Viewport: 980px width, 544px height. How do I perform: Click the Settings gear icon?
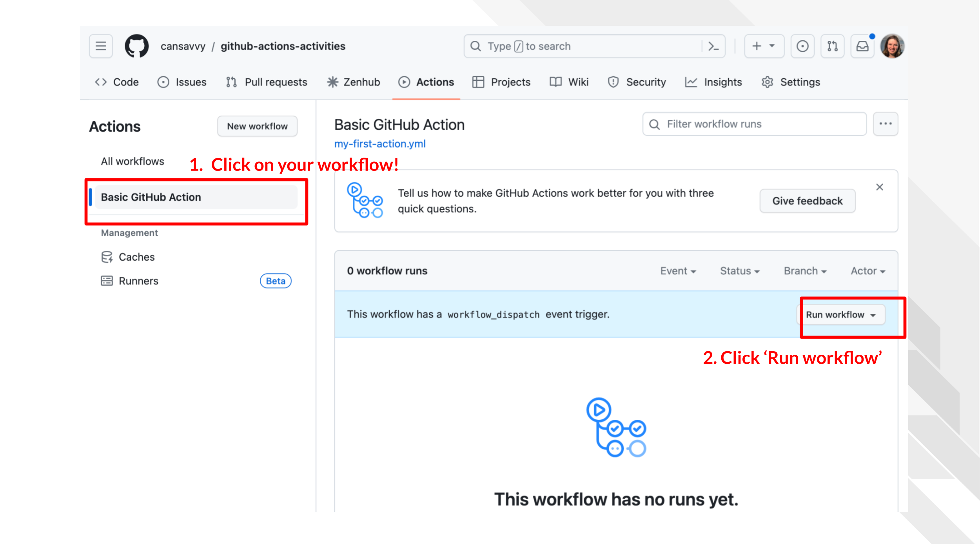tap(767, 82)
